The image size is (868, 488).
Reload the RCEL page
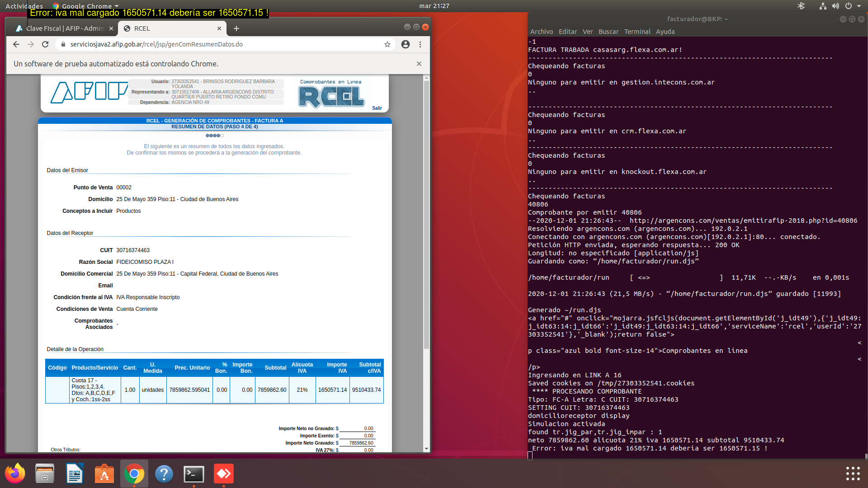(x=45, y=44)
